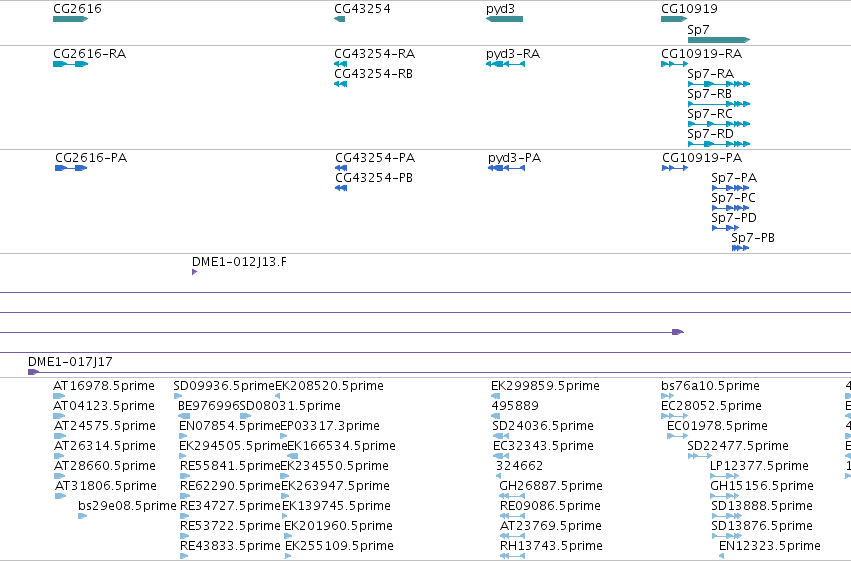Select transcript Sp7-RB

pyautogui.click(x=719, y=104)
